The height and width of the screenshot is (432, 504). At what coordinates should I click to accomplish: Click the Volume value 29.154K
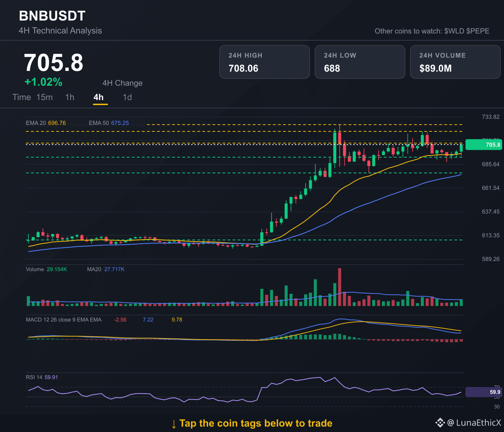57,269
